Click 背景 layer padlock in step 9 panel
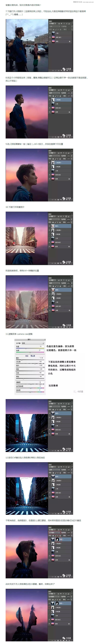 pos(69,179)
